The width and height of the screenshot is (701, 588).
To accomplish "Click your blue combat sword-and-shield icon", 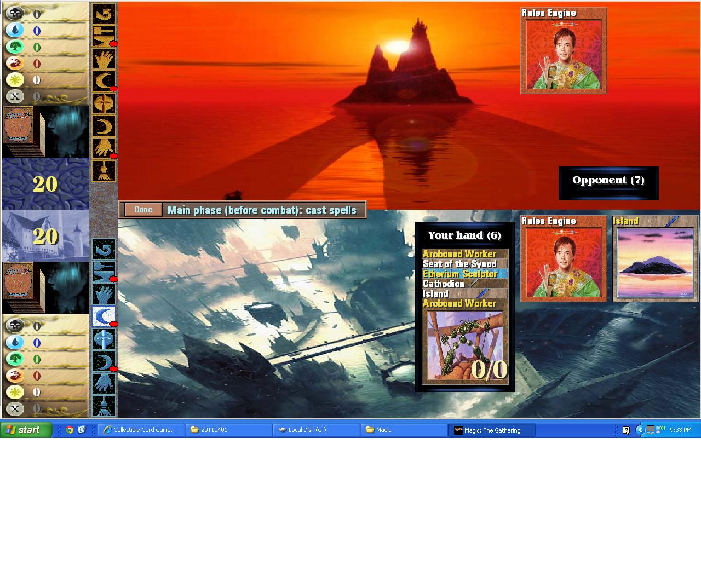I will [x=104, y=339].
